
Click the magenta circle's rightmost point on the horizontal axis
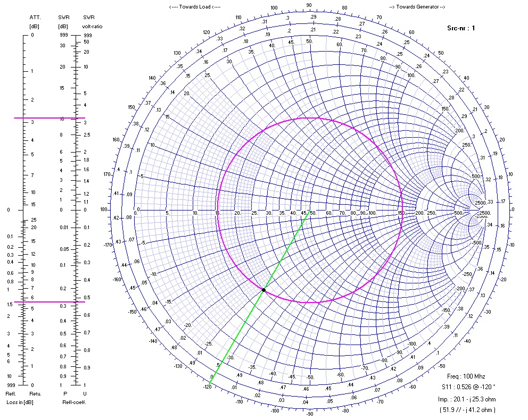click(402, 210)
